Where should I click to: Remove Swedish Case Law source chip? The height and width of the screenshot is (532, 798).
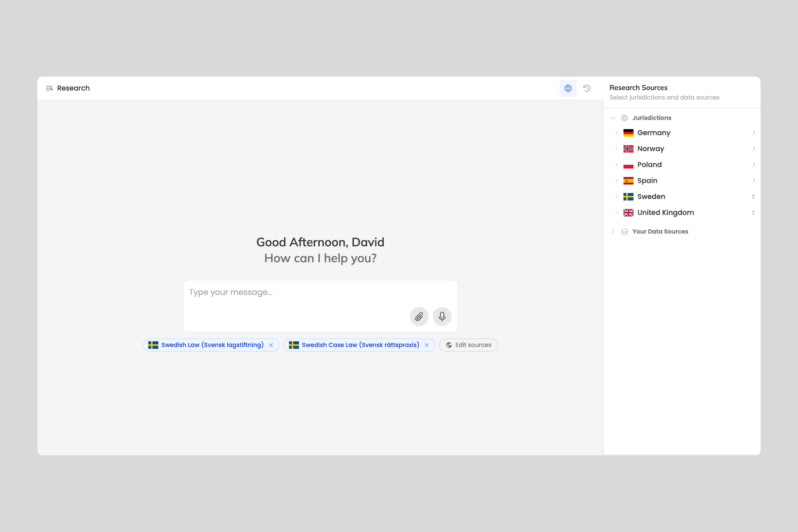[427, 345]
